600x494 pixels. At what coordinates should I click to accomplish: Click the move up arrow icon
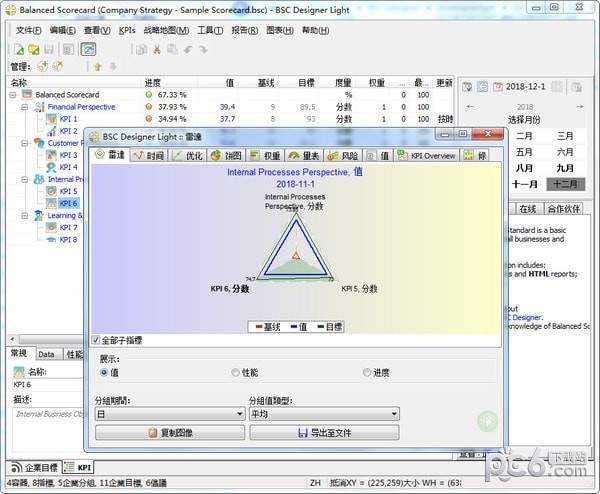(x=97, y=67)
